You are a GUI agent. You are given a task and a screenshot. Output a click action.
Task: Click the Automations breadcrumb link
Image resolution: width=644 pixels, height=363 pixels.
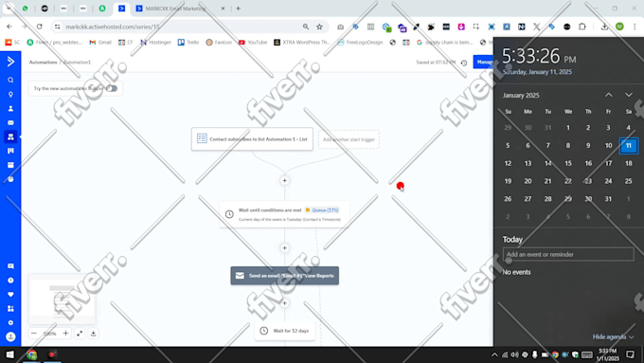pyautogui.click(x=44, y=63)
